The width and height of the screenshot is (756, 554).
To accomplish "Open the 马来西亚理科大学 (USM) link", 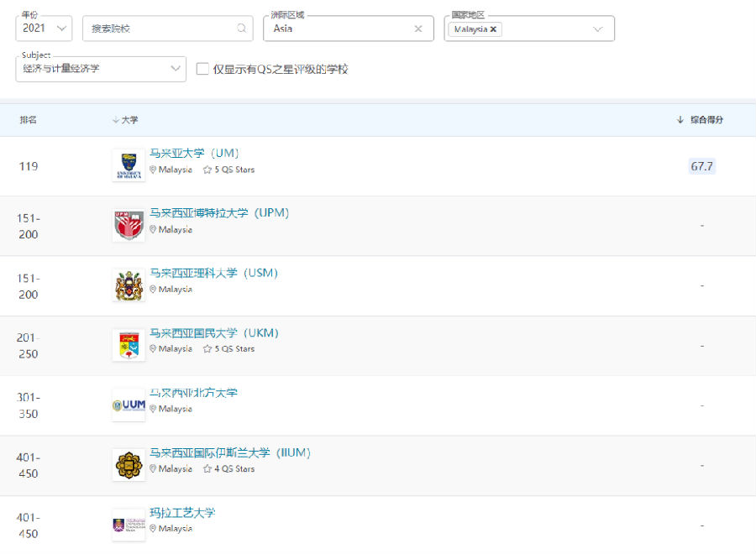I will 213,273.
